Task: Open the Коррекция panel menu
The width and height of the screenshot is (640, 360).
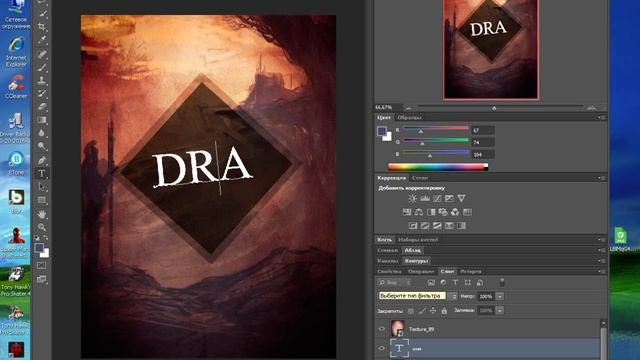Action: coord(602,178)
